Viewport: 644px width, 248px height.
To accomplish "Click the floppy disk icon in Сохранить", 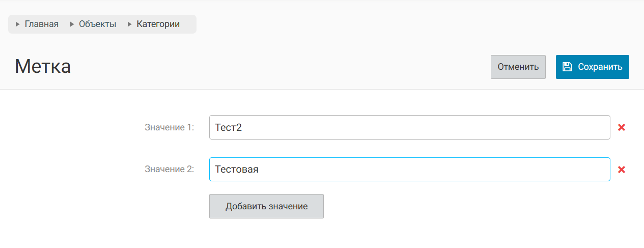I will (x=567, y=67).
